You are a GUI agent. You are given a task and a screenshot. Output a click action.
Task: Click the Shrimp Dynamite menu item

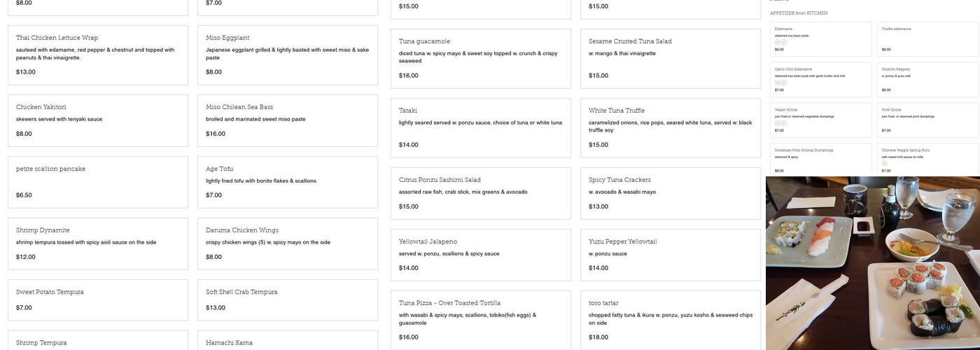(98, 244)
